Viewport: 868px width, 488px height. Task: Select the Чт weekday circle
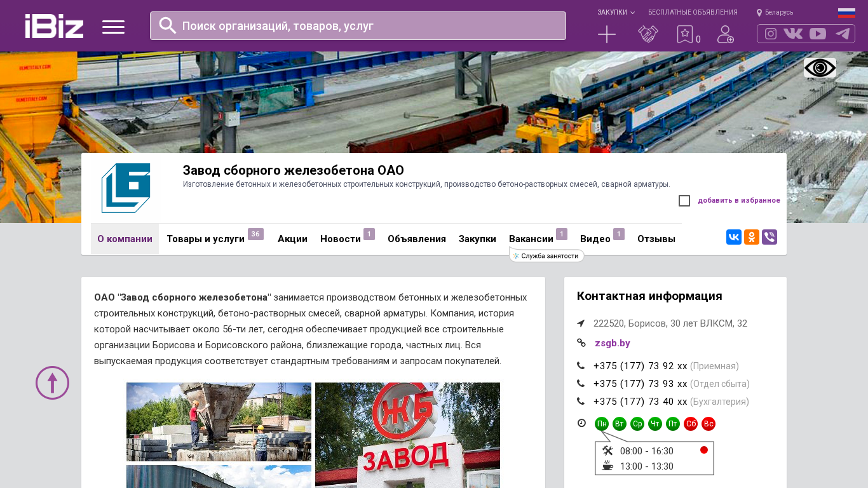tap(655, 424)
